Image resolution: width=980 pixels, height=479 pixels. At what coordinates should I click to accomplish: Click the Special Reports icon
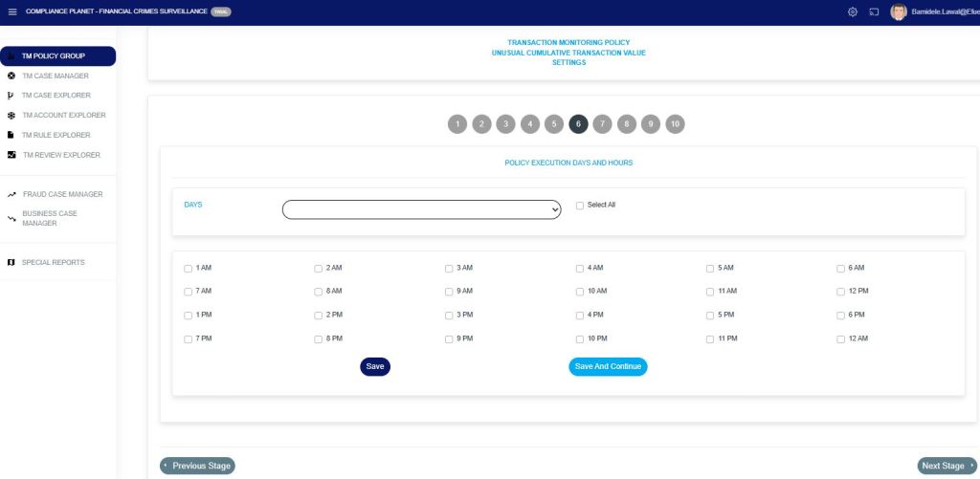click(x=11, y=262)
